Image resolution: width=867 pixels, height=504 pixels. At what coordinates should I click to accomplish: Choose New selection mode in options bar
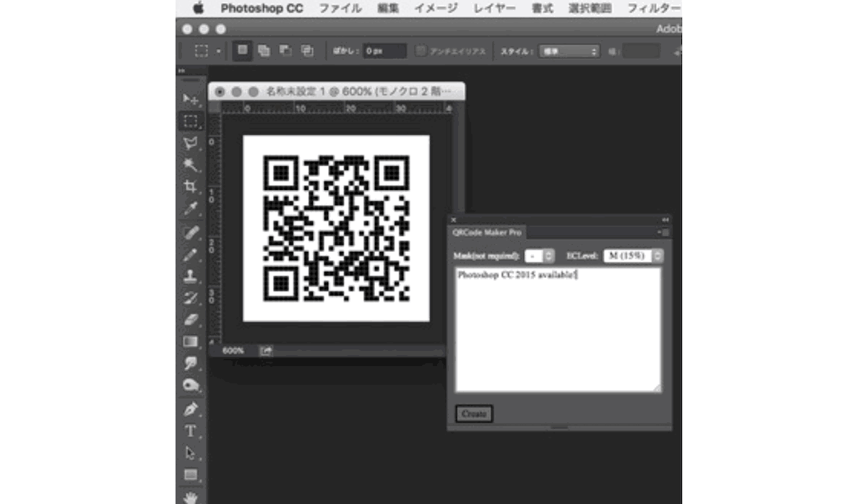[x=243, y=51]
